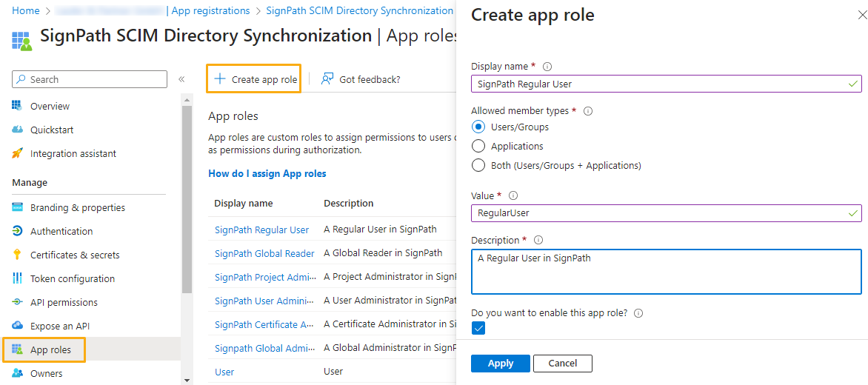
Task: Click the Value input field
Action: tap(666, 212)
